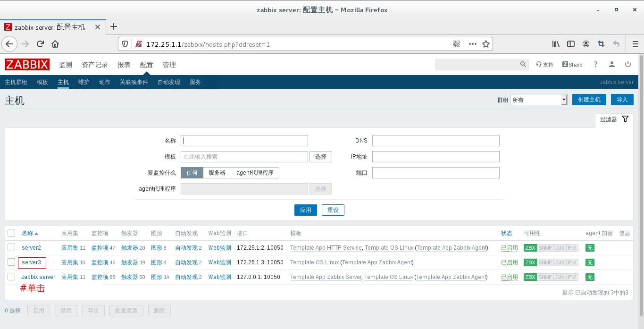Click the logout power icon

[627, 64]
